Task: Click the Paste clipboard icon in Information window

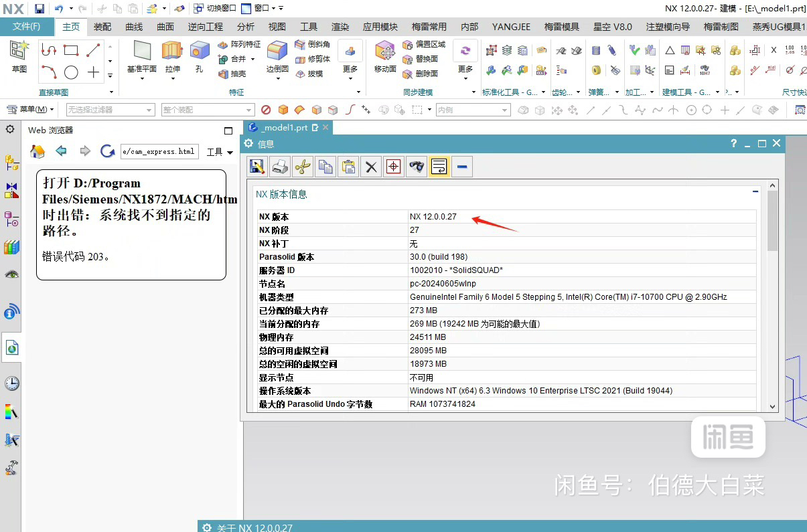Action: [348, 167]
